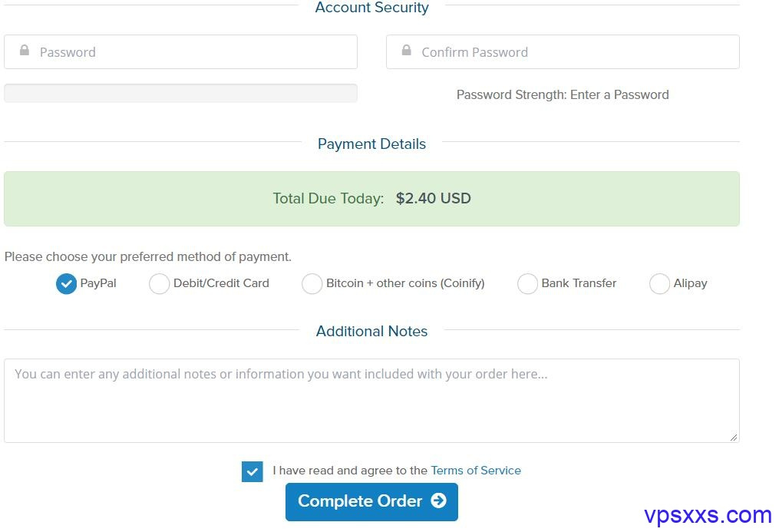The height and width of the screenshot is (532, 779).
Task: Select Bitcoin + other coins (Coinify)
Action: click(312, 284)
